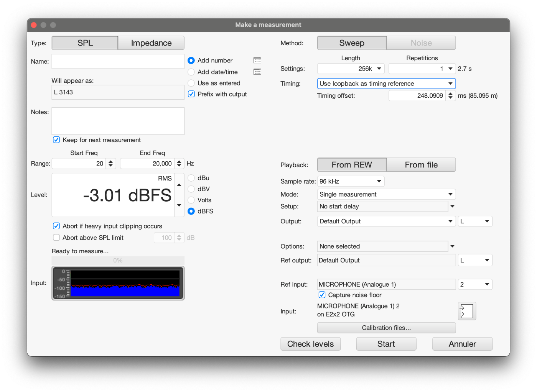The image size is (537, 392).
Task: Click the Start Freq stepper arrows
Action: (111, 164)
